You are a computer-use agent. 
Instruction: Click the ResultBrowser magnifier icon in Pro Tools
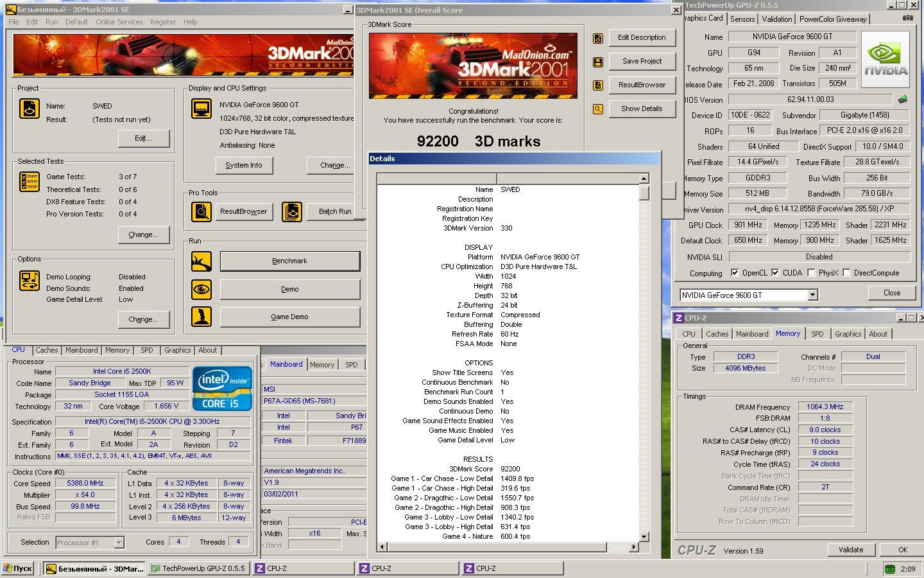click(201, 211)
